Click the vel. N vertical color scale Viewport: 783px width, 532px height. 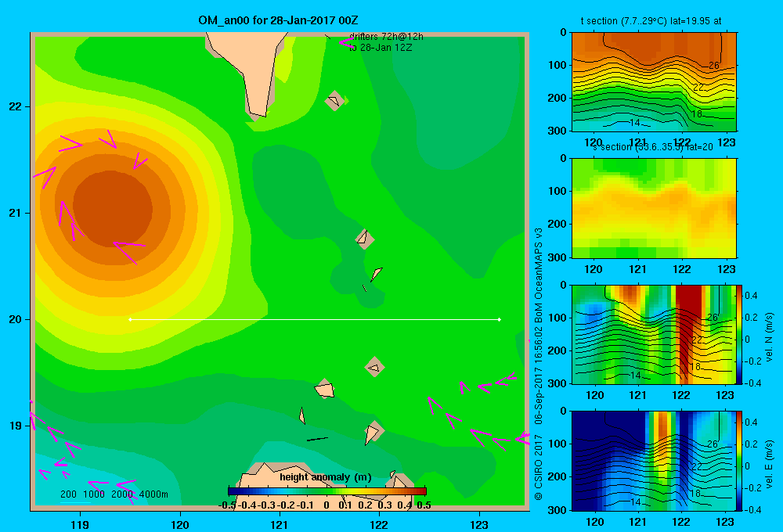(739, 334)
